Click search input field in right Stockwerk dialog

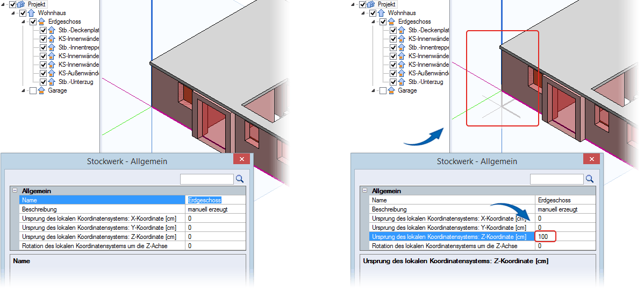coord(557,179)
